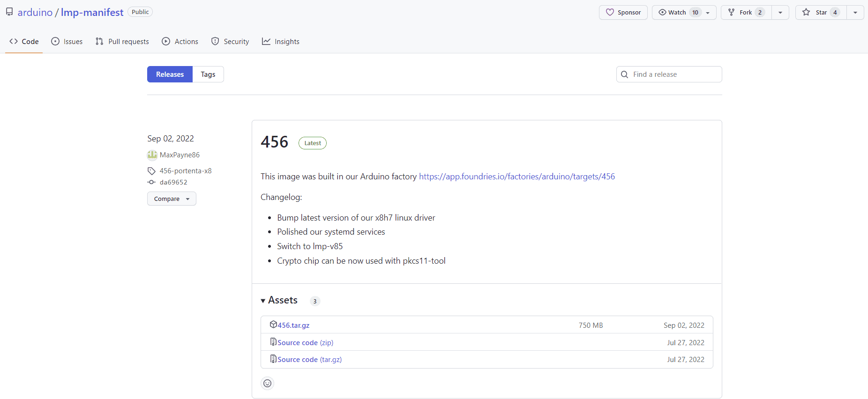Viewport: 868px width, 399px height.
Task: Open the dropdown arrow next to Fork
Action: [780, 13]
